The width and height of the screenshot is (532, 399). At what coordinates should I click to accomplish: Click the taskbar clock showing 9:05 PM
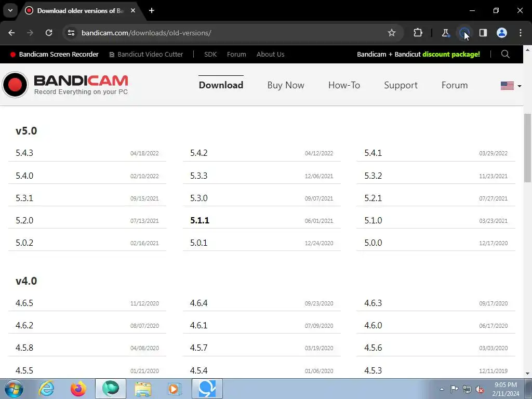coord(506,389)
